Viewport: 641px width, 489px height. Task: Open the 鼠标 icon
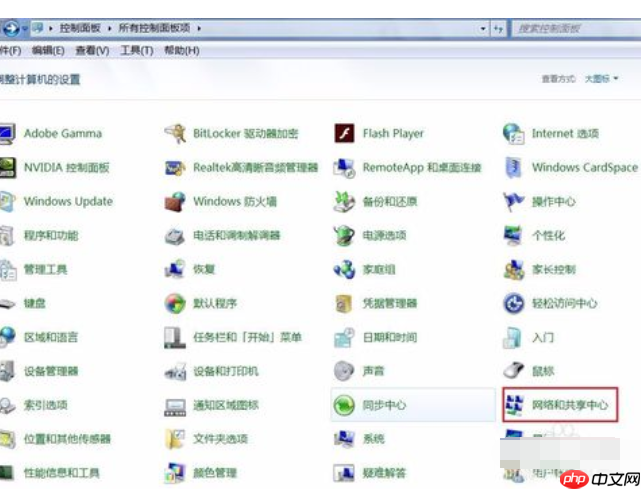(x=513, y=371)
